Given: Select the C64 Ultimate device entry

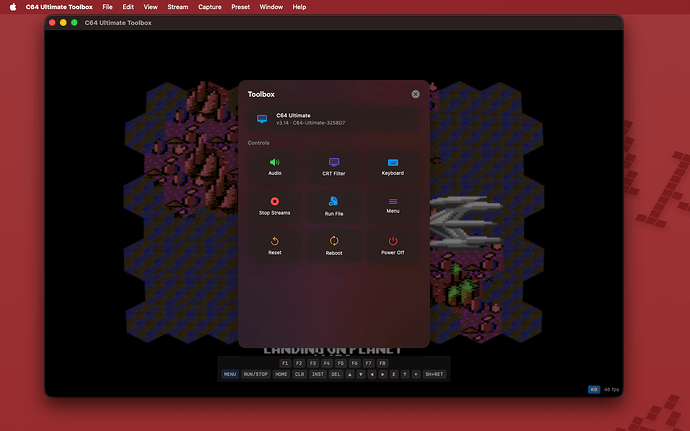Looking at the screenshot, I should (334, 119).
